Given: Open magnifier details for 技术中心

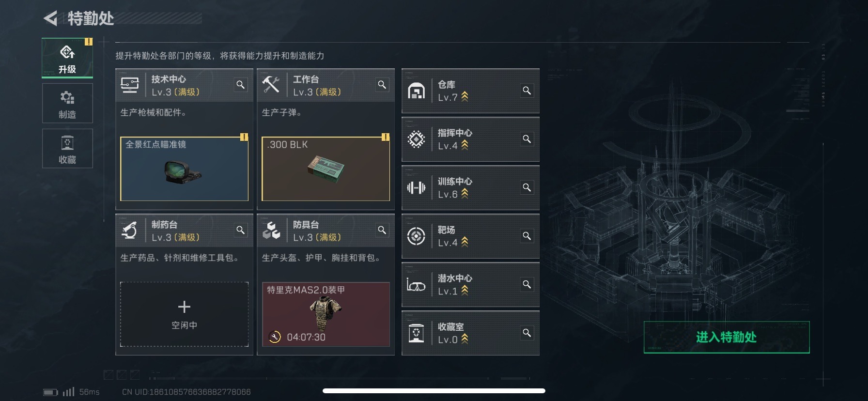Looking at the screenshot, I should [x=240, y=85].
